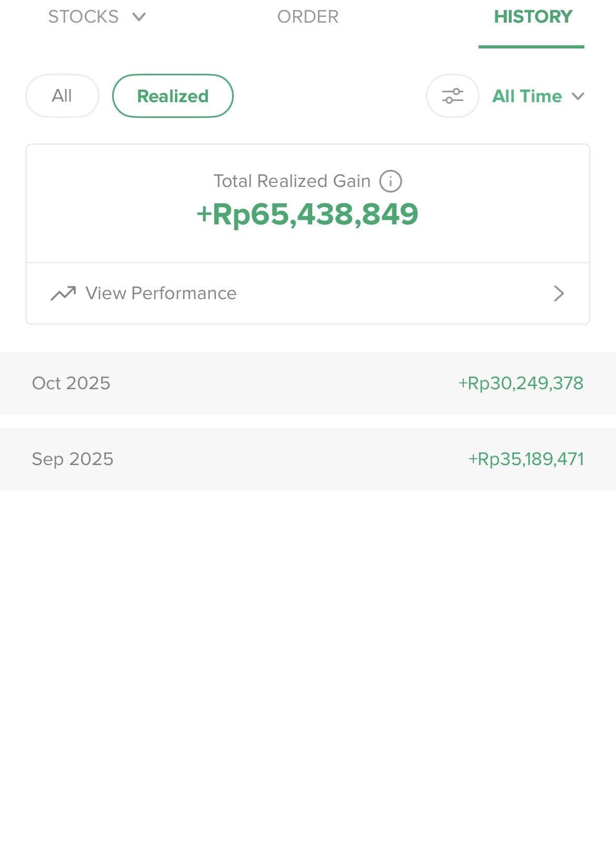The width and height of the screenshot is (616, 858).
Task: Open the STOCKS tab
Action: 83,17
